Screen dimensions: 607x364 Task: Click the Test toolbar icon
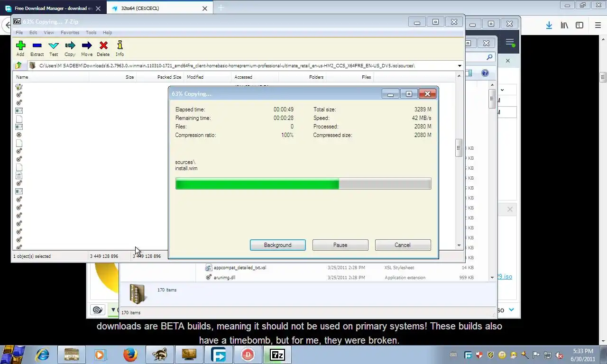[x=54, y=48]
